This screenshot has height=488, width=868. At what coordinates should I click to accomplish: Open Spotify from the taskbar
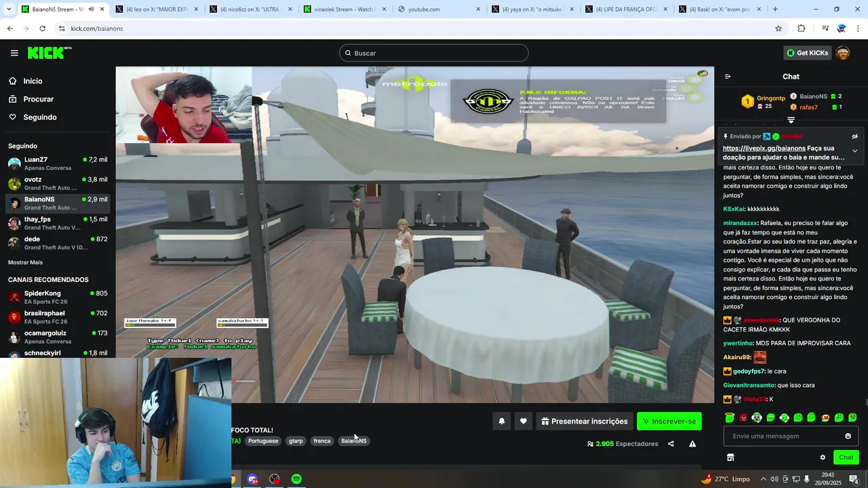(x=296, y=479)
